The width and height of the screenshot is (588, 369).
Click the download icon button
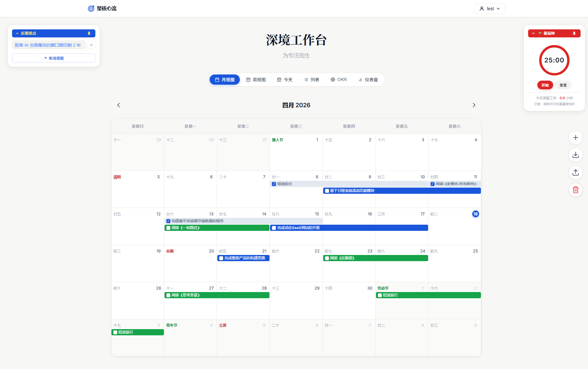pos(575,155)
